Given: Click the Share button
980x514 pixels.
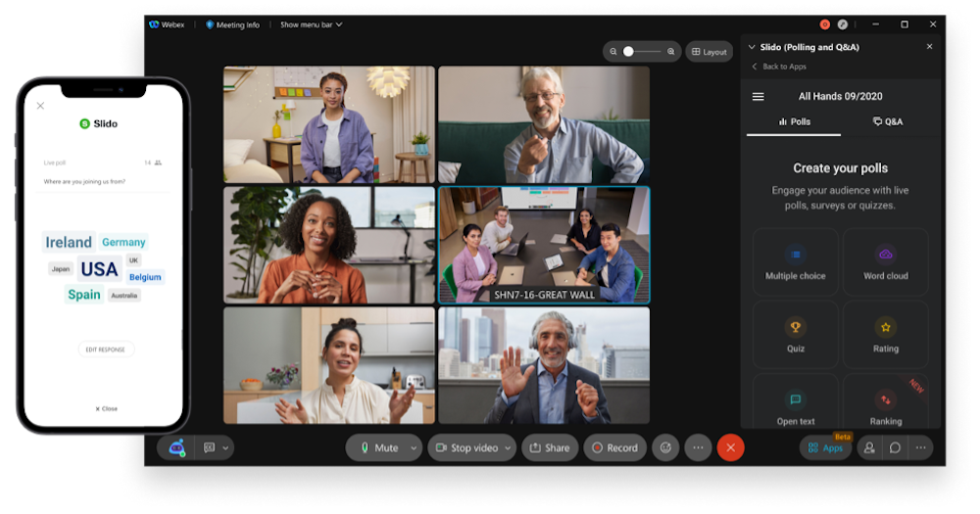Looking at the screenshot, I should click(550, 447).
